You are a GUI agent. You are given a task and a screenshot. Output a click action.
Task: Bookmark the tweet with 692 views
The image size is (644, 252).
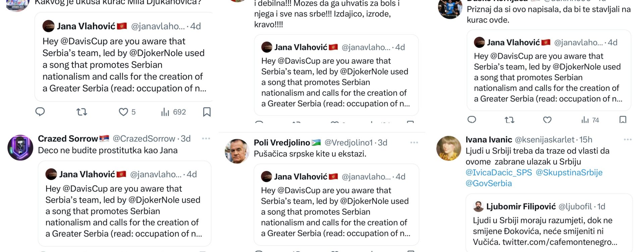tap(207, 112)
